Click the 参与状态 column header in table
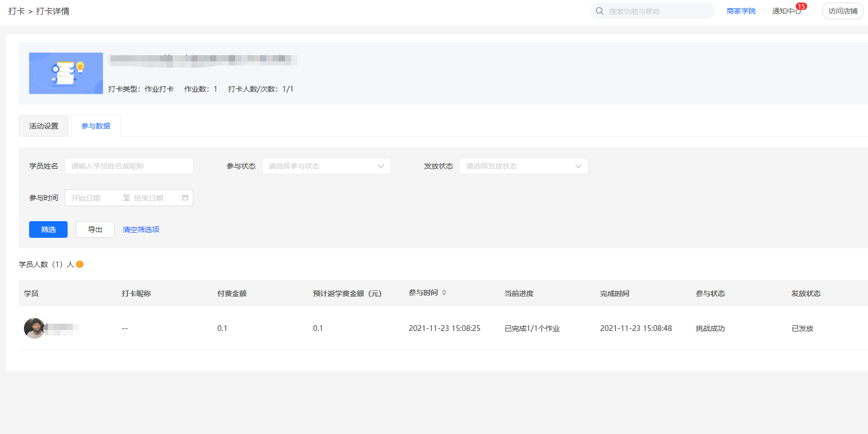Viewport: 868px width, 434px height. [x=710, y=293]
